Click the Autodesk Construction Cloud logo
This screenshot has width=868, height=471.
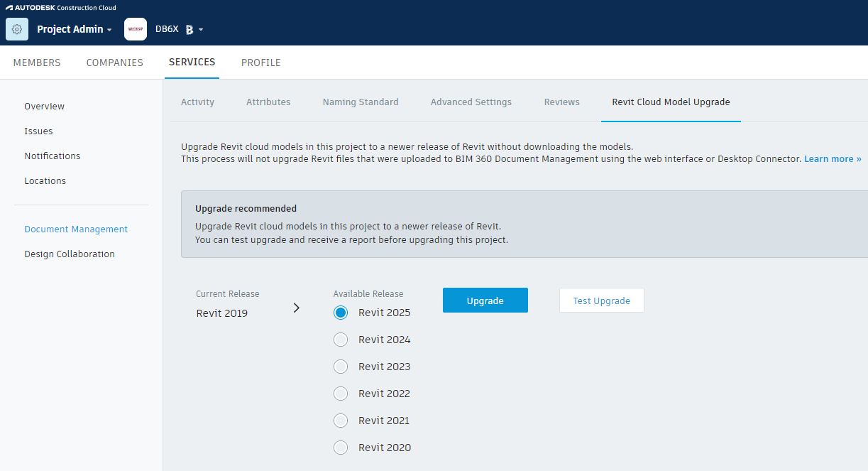[61, 8]
